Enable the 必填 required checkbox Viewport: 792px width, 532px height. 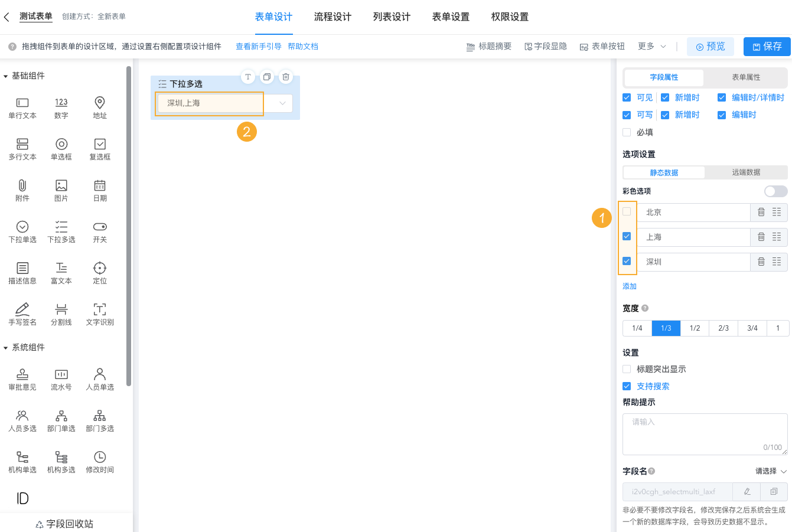[x=627, y=132]
